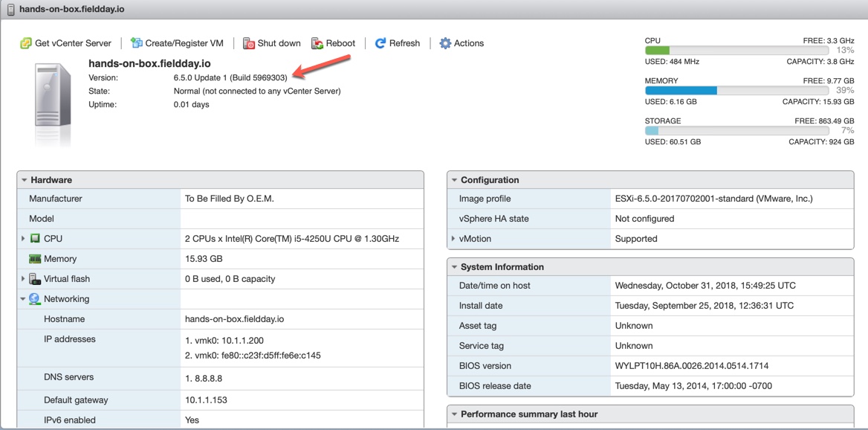Collapse the Hardware panel
This screenshot has width=868, height=430.
[24, 180]
